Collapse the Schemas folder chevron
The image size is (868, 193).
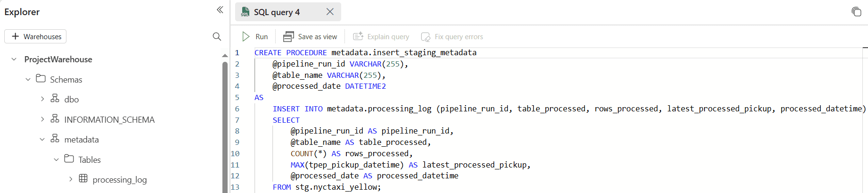28,79
